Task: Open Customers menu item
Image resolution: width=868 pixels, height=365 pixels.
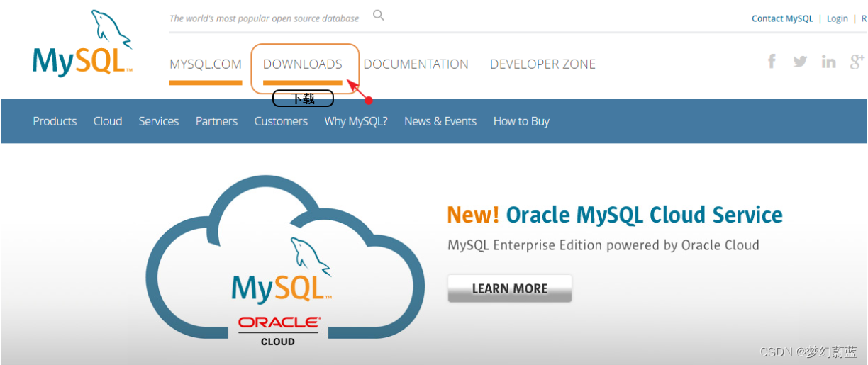Action: [281, 121]
